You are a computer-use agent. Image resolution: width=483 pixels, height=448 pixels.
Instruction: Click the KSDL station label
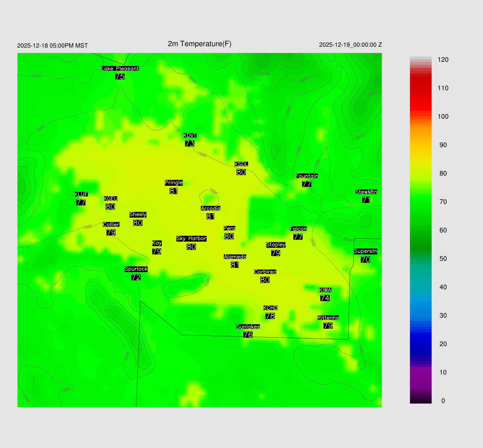[x=241, y=164]
